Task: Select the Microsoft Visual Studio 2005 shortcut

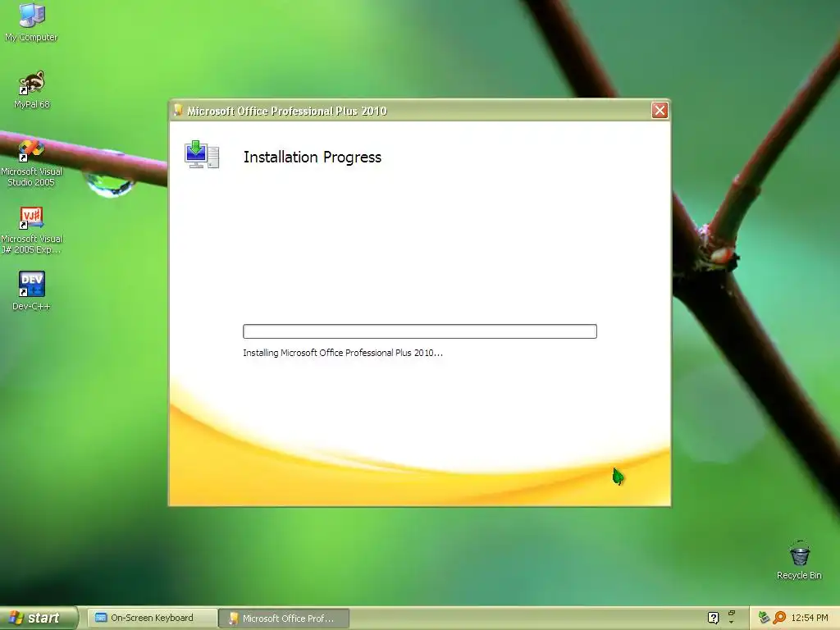Action: point(32,163)
